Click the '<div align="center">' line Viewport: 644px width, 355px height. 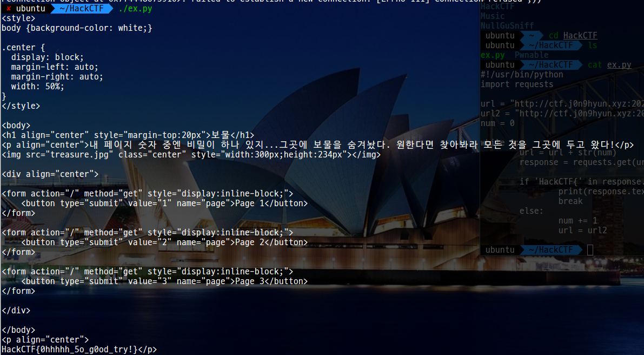point(50,174)
